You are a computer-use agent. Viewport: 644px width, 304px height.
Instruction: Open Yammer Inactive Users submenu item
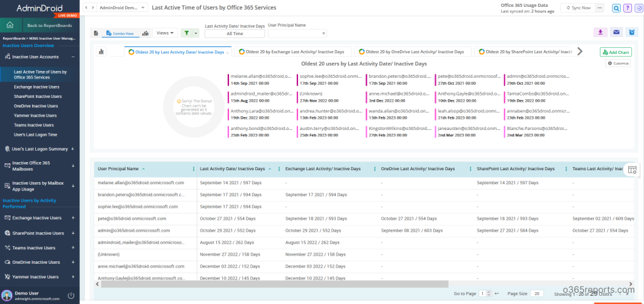pos(35,116)
